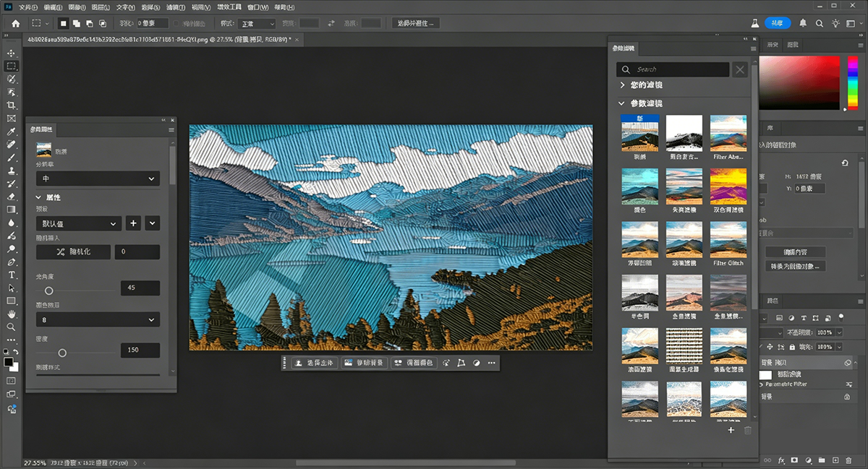Click the blue share button top right
Viewport: 868px width, 469px height.
(x=778, y=23)
